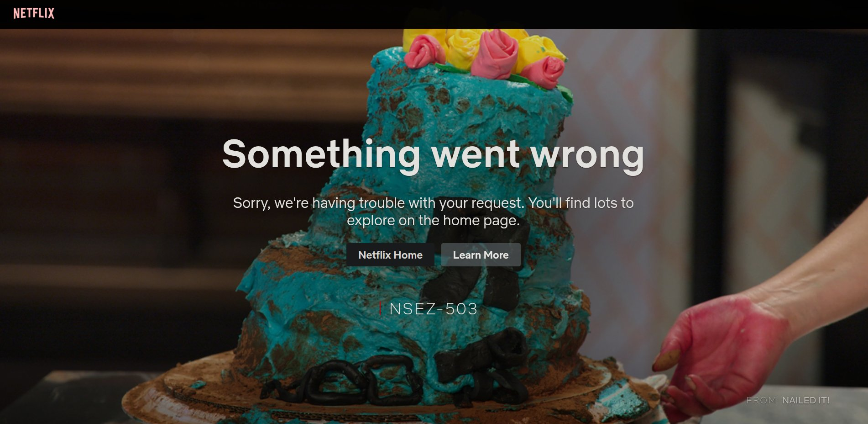Screen dimensions: 868x424
Task: Click the small pink rose at left of cake top
Action: point(423,52)
